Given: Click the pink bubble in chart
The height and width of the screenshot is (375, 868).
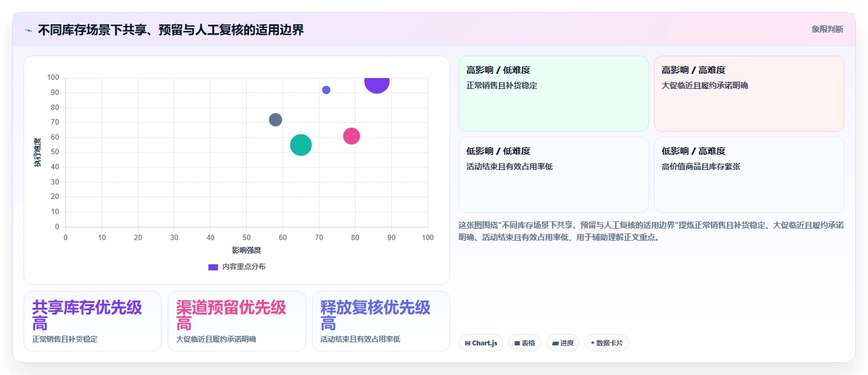Looking at the screenshot, I should (x=351, y=136).
